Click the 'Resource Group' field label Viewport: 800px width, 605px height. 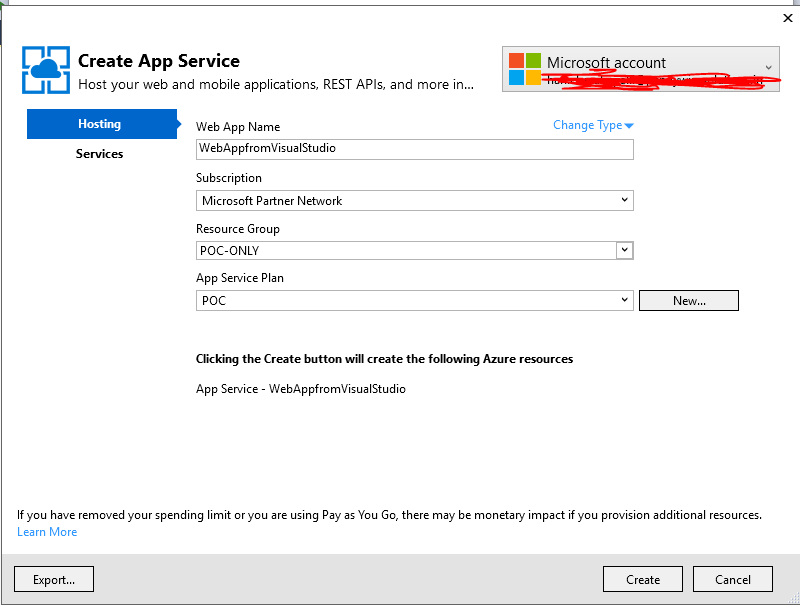[238, 229]
